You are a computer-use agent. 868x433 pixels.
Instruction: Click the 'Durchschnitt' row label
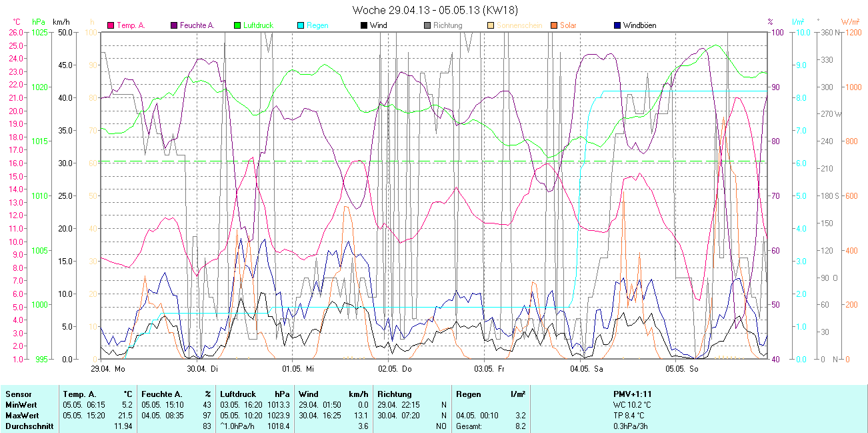click(29, 426)
